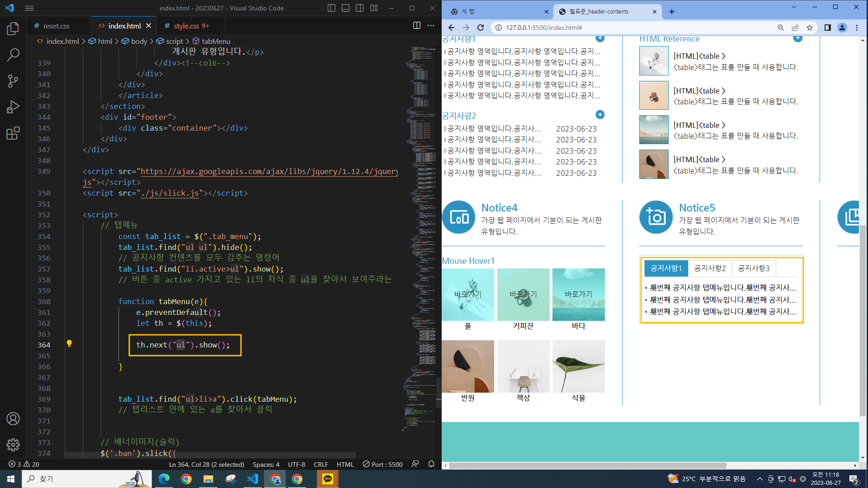Open VS Code notifications bell
Screen dimensions: 868x488
(431, 464)
